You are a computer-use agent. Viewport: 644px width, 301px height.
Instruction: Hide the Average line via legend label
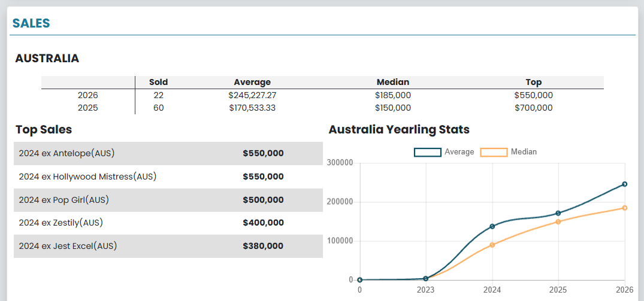459,152
